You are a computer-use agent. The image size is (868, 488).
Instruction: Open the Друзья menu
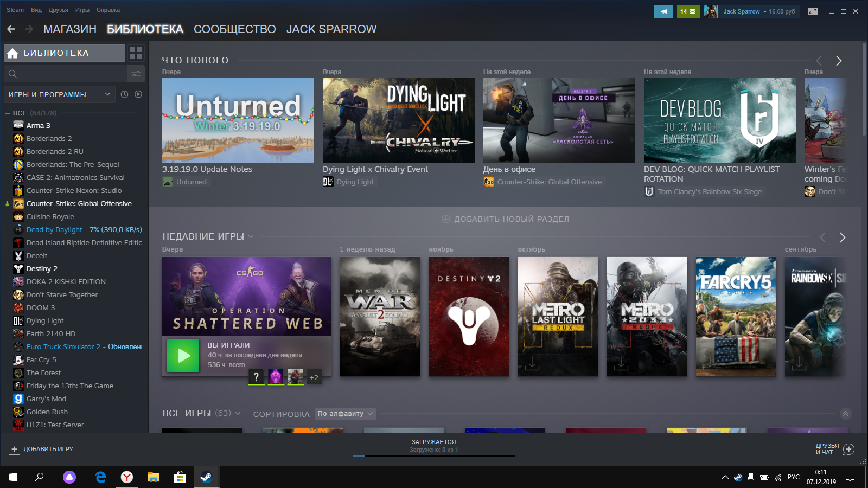click(x=58, y=10)
